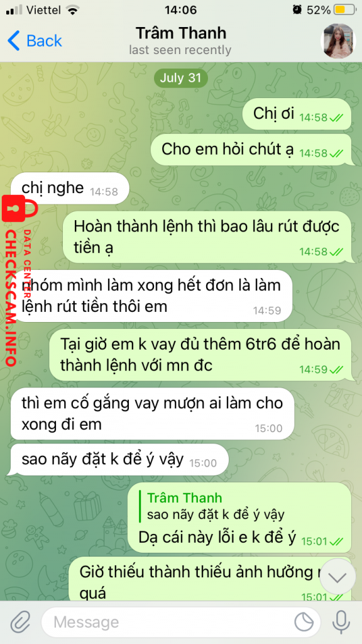Image resolution: width=362 pixels, height=644 pixels.
Task: Select the "chị nghe" message bubble
Action: point(70,189)
